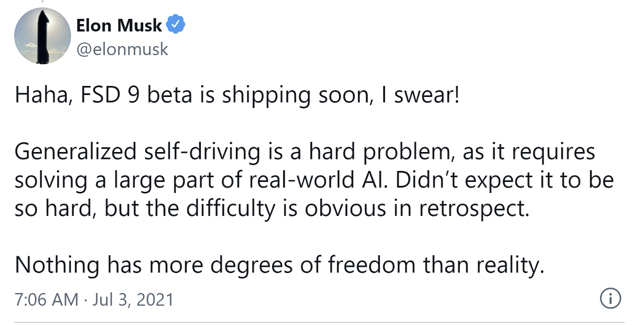Click the word 'reality' ending the tweet
644x325 pixels.
[x=509, y=266]
